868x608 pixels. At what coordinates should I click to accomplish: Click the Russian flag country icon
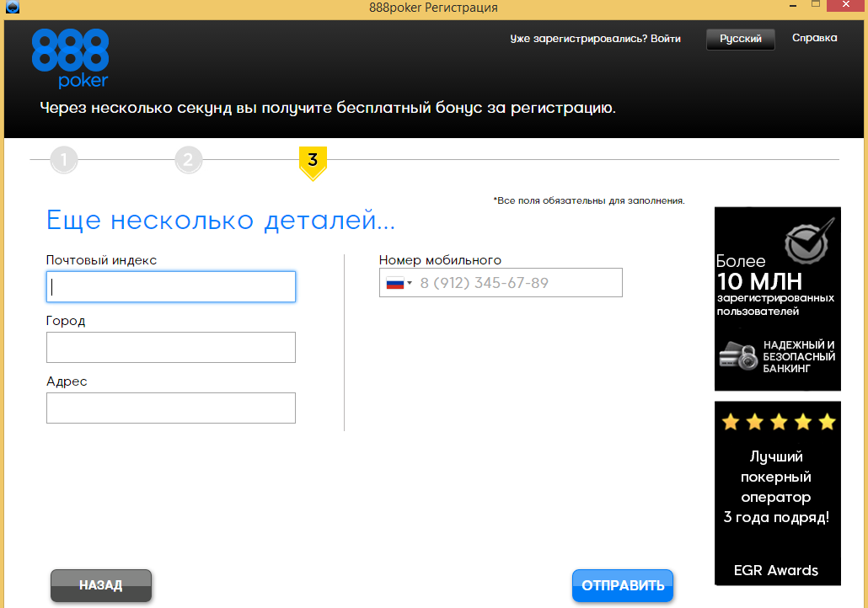click(x=394, y=283)
